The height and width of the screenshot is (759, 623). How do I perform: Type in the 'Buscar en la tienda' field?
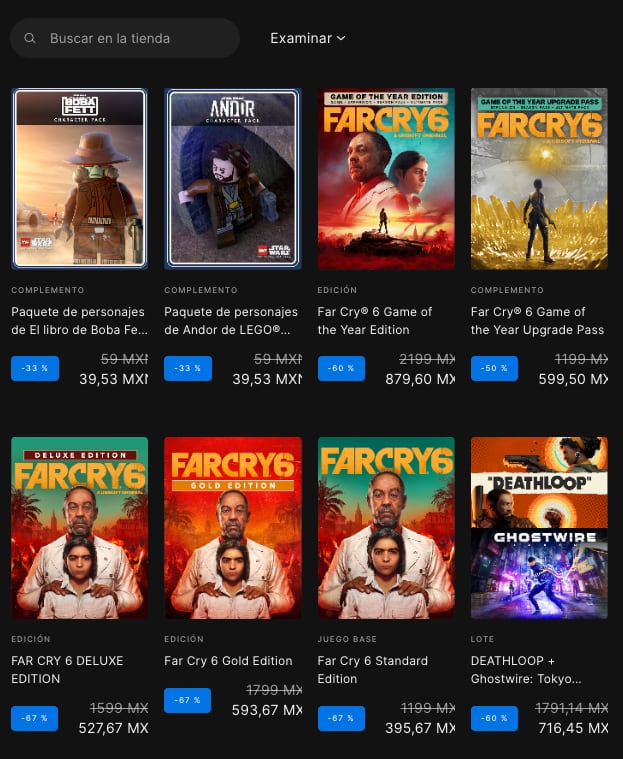tap(135, 38)
